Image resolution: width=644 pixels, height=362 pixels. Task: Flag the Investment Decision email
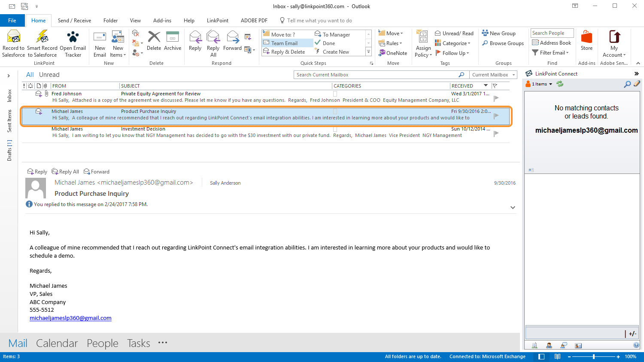(x=496, y=134)
